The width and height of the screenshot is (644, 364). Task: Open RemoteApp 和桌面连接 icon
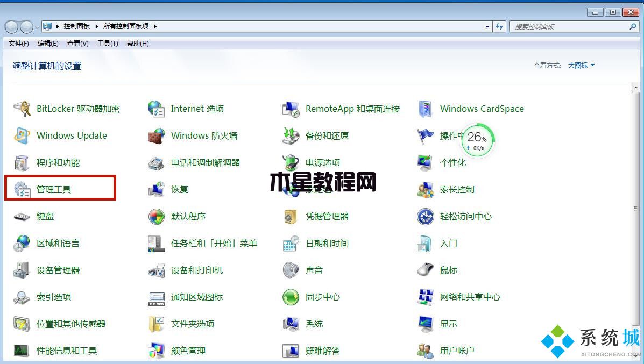291,109
